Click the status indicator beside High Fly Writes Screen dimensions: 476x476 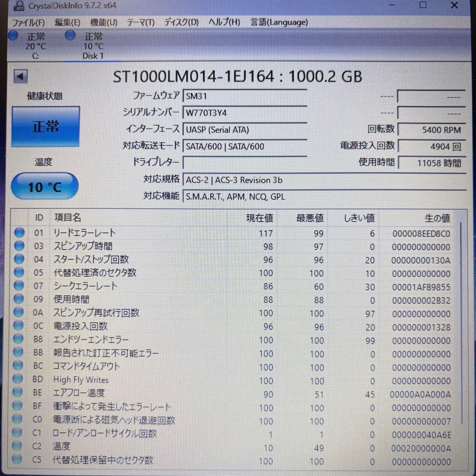[19, 379]
